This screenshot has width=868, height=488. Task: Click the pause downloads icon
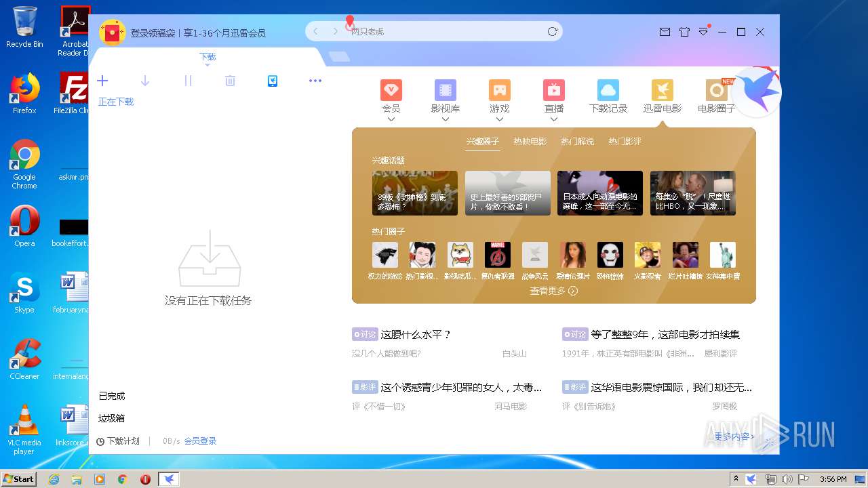coord(188,81)
